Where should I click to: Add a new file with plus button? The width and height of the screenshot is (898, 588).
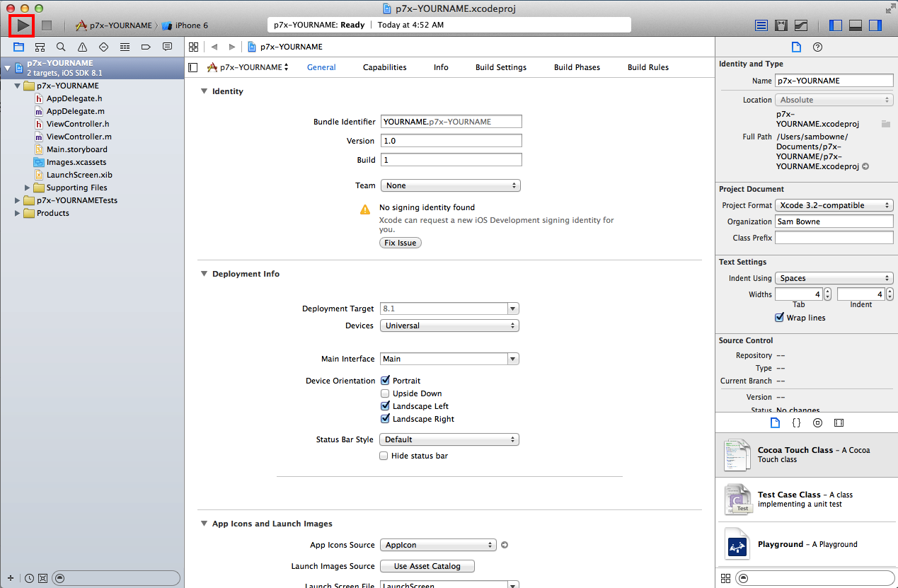(x=11, y=577)
